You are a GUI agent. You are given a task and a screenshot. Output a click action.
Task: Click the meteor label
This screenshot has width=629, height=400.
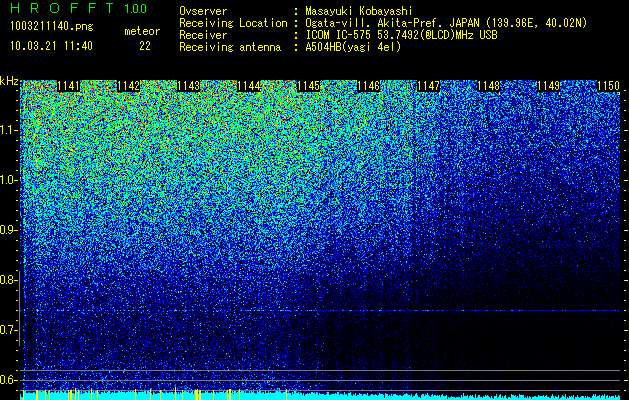pos(142,31)
